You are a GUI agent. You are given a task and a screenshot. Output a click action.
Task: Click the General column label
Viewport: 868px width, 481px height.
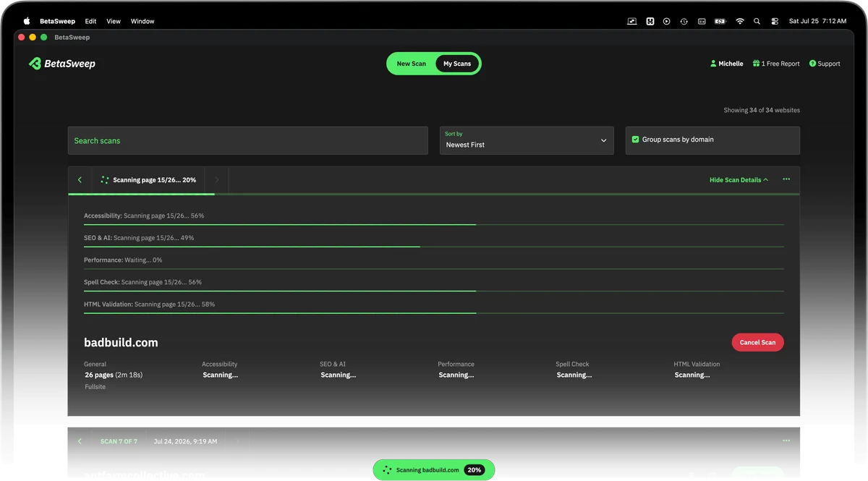95,365
